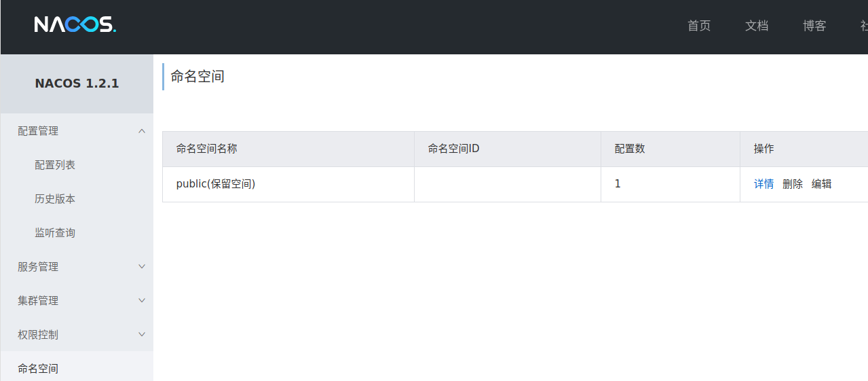Image resolution: width=868 pixels, height=381 pixels.
Task: Open 配置列表 in the sidebar
Action: coord(55,165)
